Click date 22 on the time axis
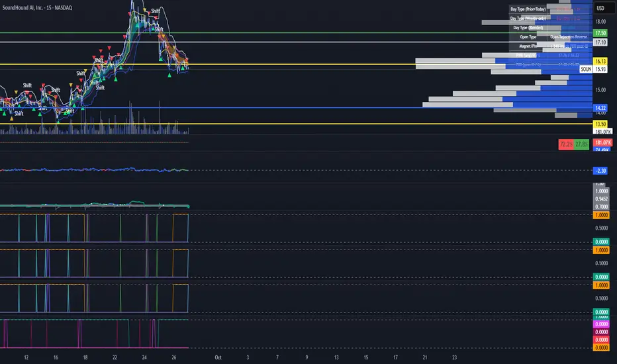Viewport: 617px width, 364px height. pyautogui.click(x=115, y=357)
